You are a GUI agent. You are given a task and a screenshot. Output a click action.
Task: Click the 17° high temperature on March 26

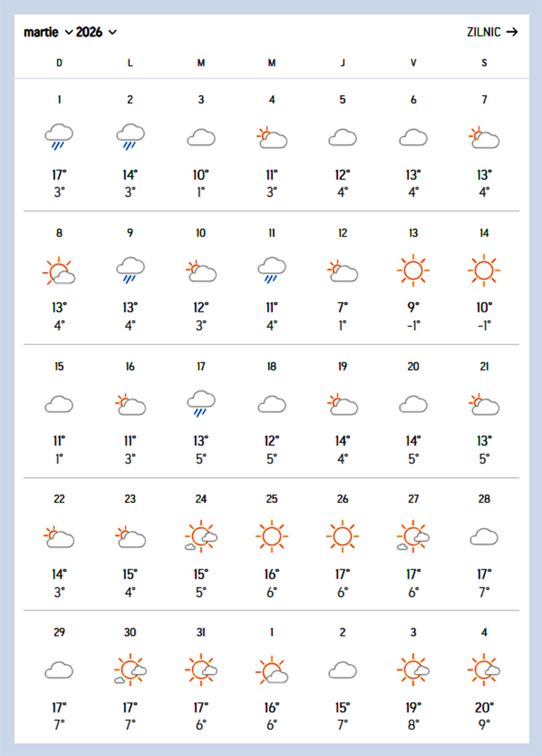[x=342, y=574]
